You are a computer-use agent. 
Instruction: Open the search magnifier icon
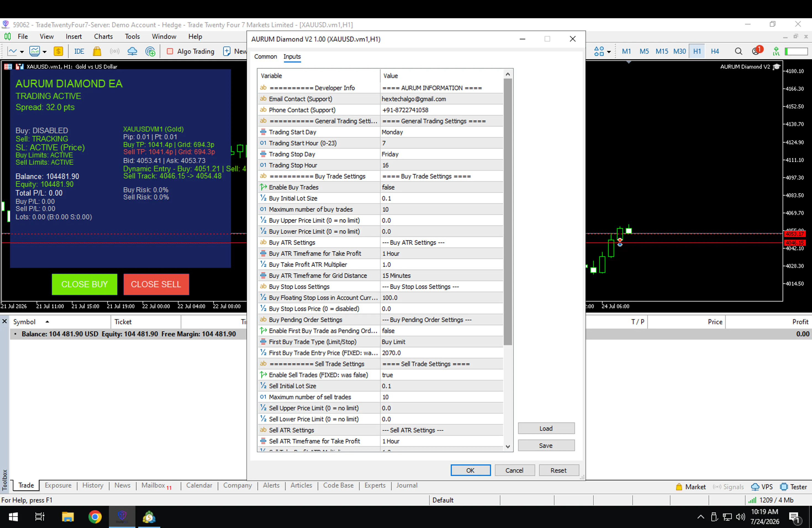pyautogui.click(x=738, y=52)
